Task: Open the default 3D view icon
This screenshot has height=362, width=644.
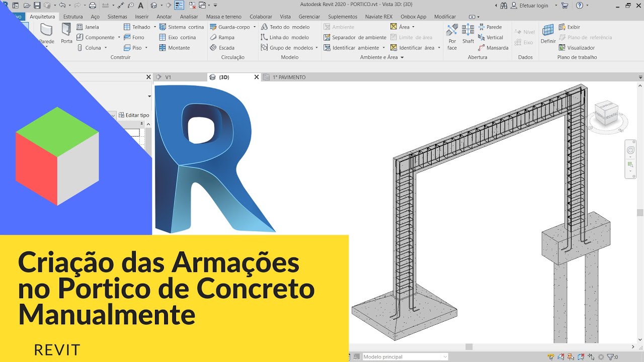Action: point(153,6)
